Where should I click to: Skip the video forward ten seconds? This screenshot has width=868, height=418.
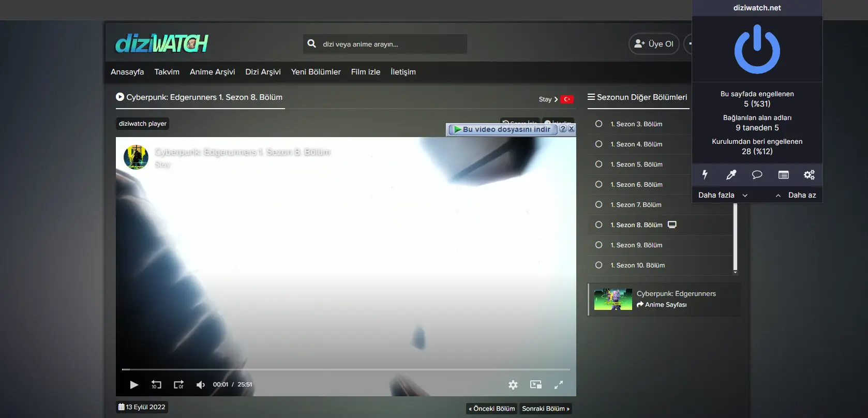(178, 384)
